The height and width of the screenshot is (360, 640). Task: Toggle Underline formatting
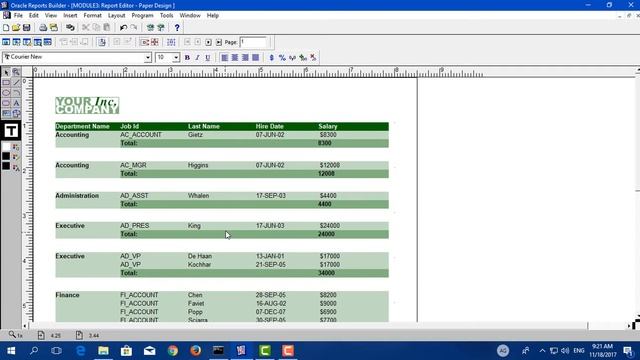tap(208, 58)
